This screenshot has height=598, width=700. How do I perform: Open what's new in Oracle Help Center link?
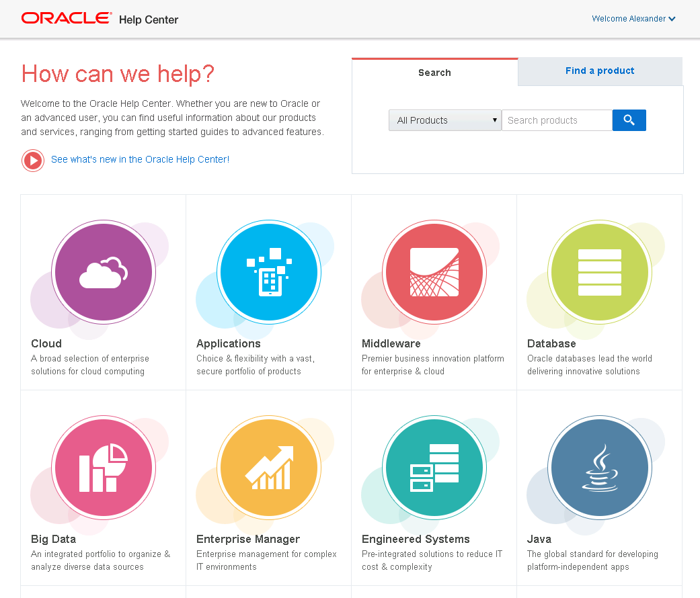140,160
